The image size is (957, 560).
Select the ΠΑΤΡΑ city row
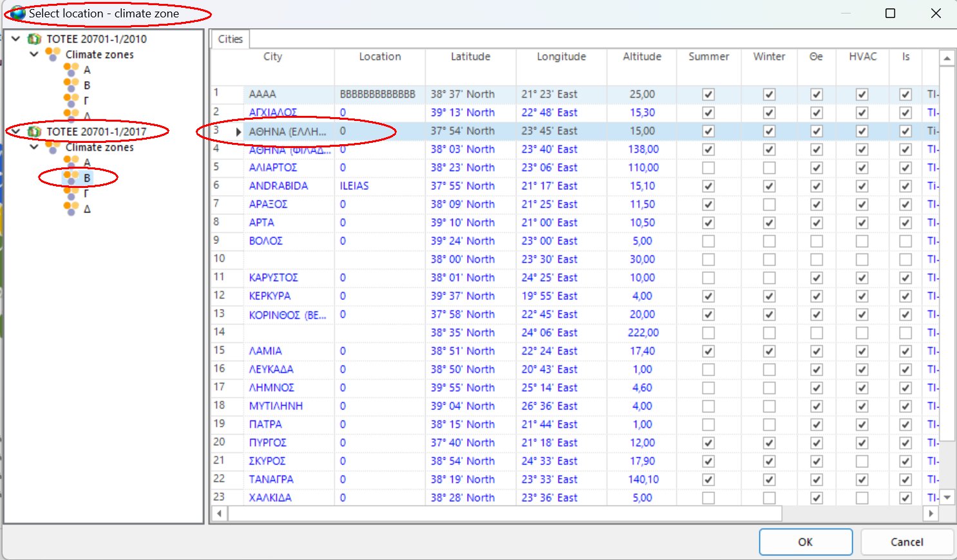click(265, 425)
